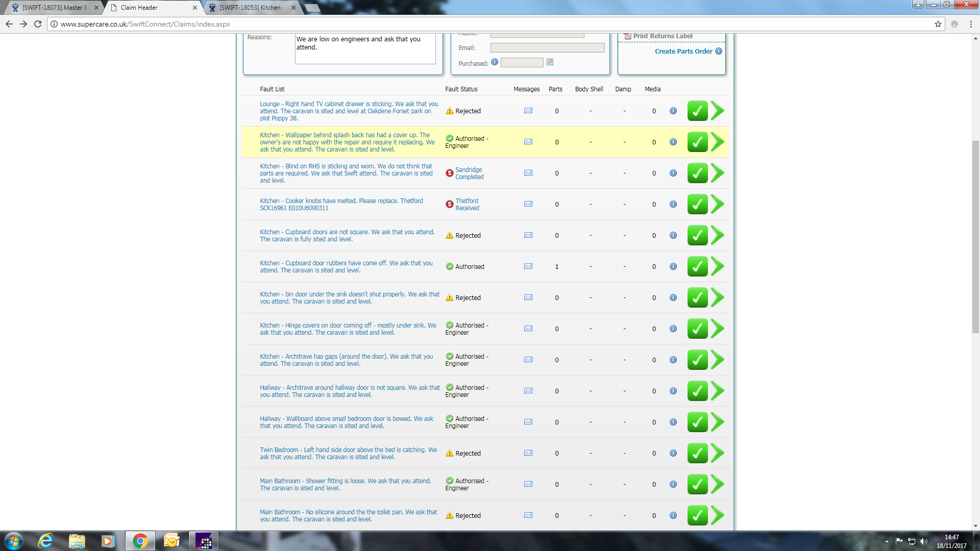Click green checkmark on Hinge covers row
This screenshot has width=980, height=551.
pyautogui.click(x=697, y=329)
